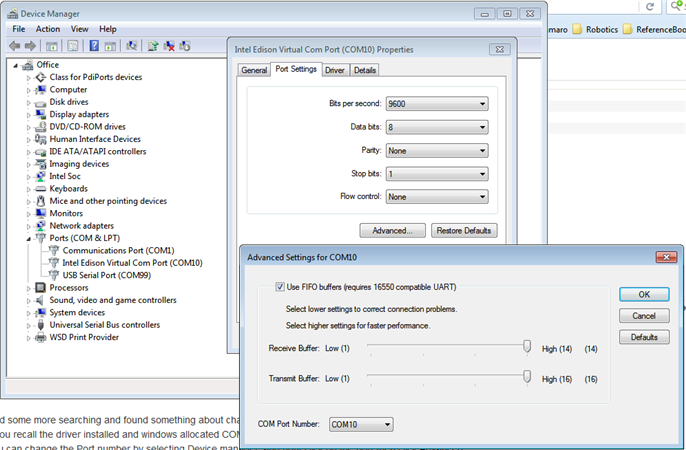Click the Disk drives category icon
The image size is (686, 450).
point(40,102)
